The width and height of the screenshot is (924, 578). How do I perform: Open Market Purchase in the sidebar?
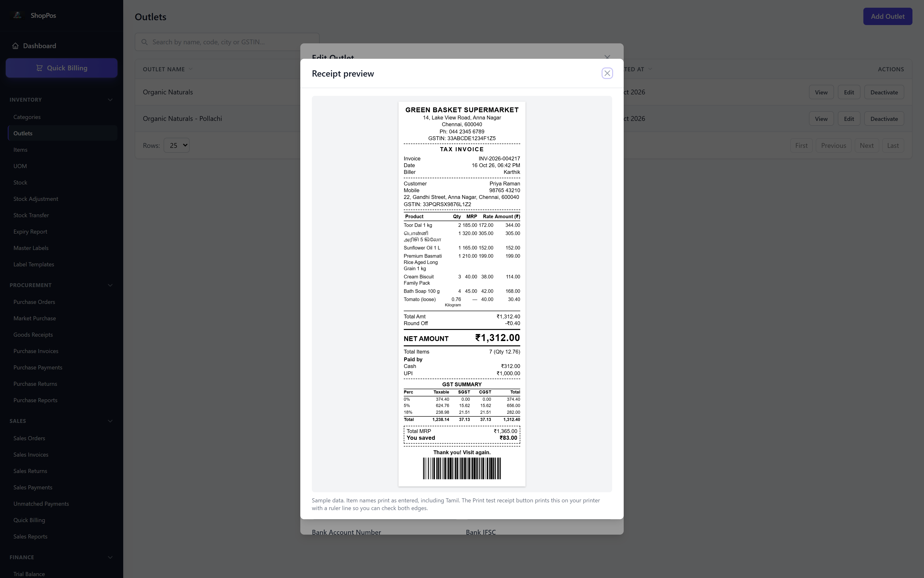point(62,318)
